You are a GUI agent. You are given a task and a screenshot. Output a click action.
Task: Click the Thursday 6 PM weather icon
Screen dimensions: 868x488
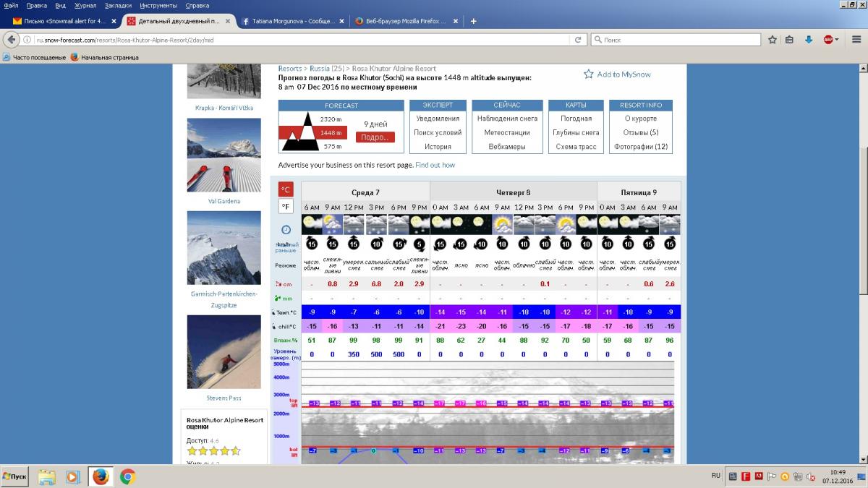[566, 223]
